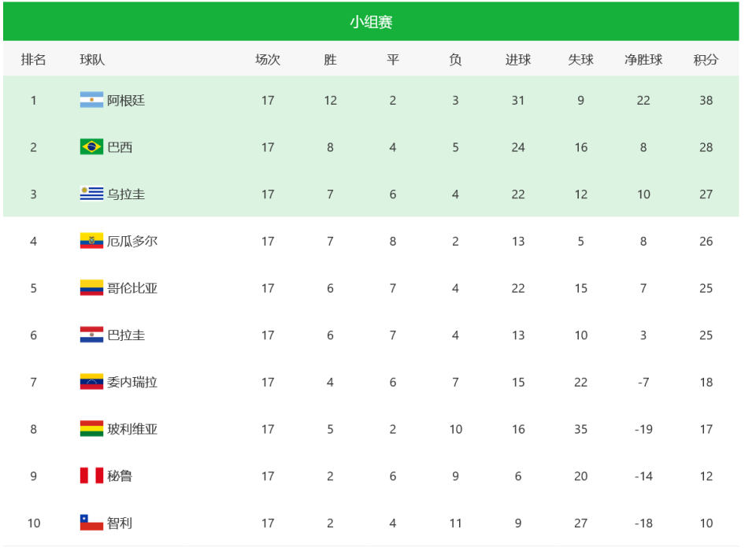Click the Ecuador flag icon

pyautogui.click(x=91, y=240)
